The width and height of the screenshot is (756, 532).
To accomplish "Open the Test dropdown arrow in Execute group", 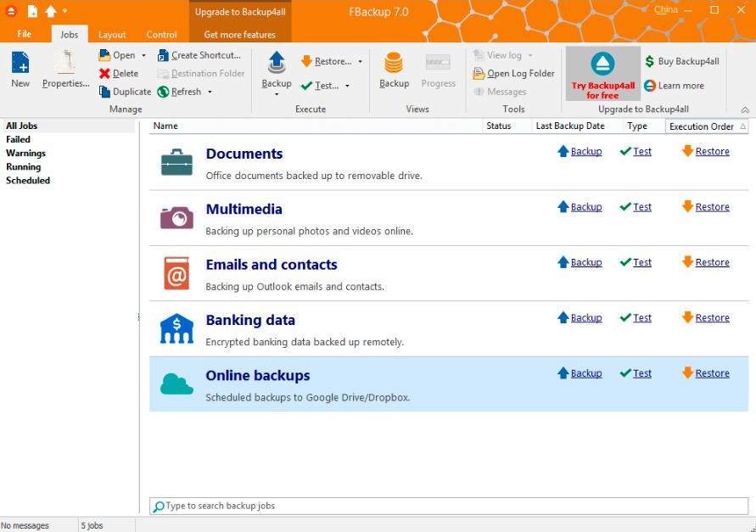I will click(347, 86).
